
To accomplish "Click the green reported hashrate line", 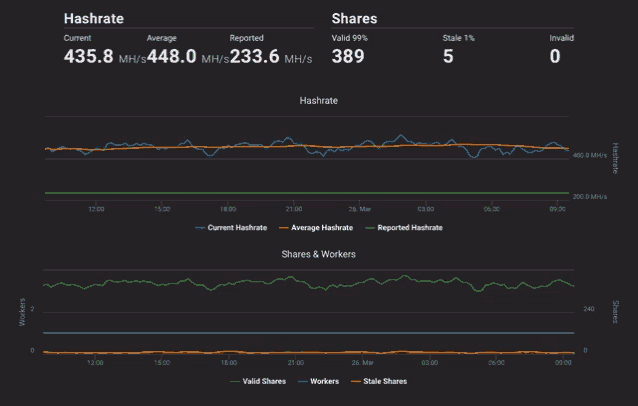I will click(307, 193).
